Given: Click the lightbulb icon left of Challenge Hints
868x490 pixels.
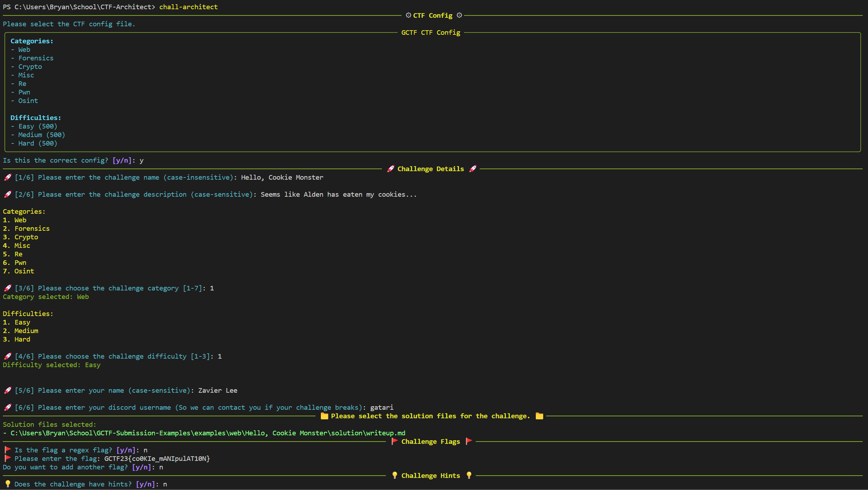Looking at the screenshot, I should [x=394, y=475].
